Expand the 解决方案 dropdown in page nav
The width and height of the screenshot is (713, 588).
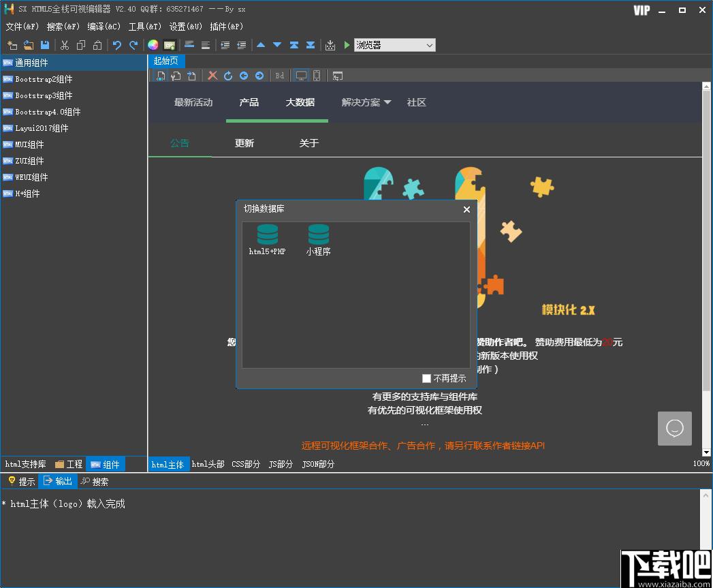(x=366, y=102)
